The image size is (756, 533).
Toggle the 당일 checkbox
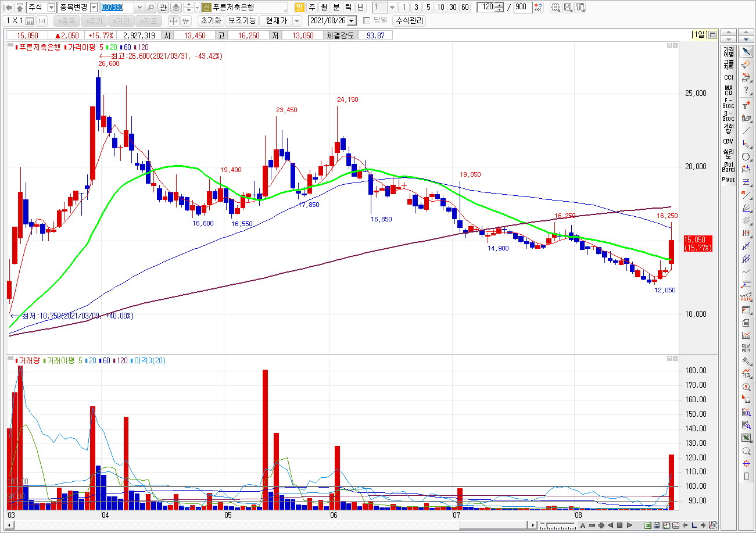tap(367, 20)
